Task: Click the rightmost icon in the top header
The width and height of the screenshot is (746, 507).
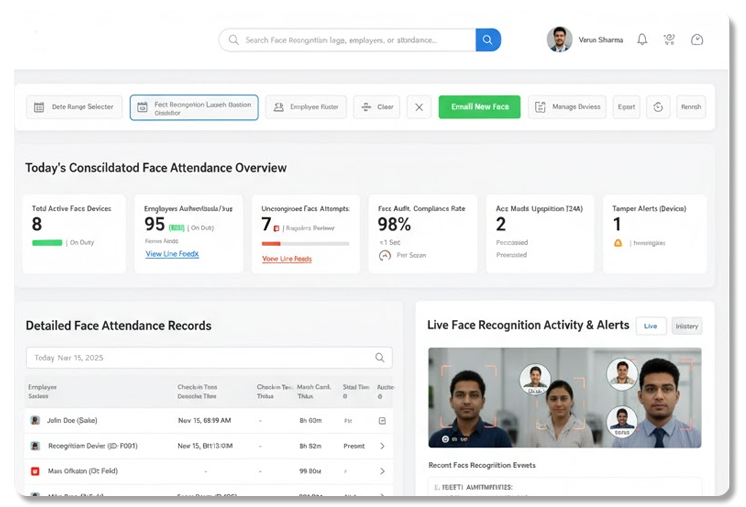Action: coord(697,40)
